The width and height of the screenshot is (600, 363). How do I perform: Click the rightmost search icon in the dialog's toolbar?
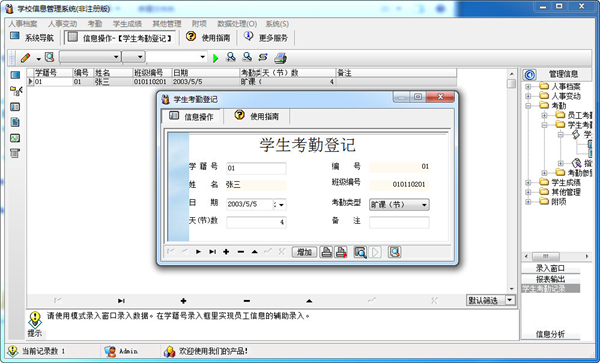[395, 252]
